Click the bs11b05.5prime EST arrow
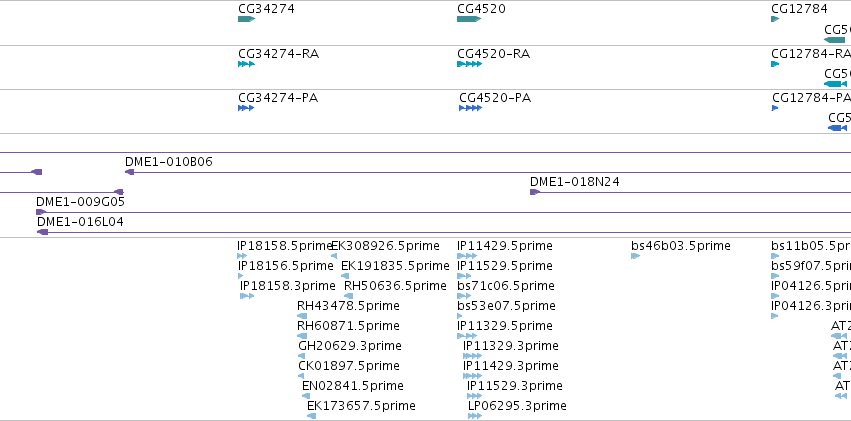Viewport: 851px width, 421px height. 775,256
